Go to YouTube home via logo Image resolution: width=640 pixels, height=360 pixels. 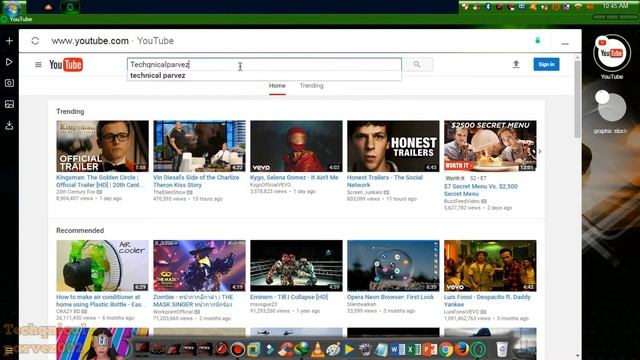[x=66, y=64]
